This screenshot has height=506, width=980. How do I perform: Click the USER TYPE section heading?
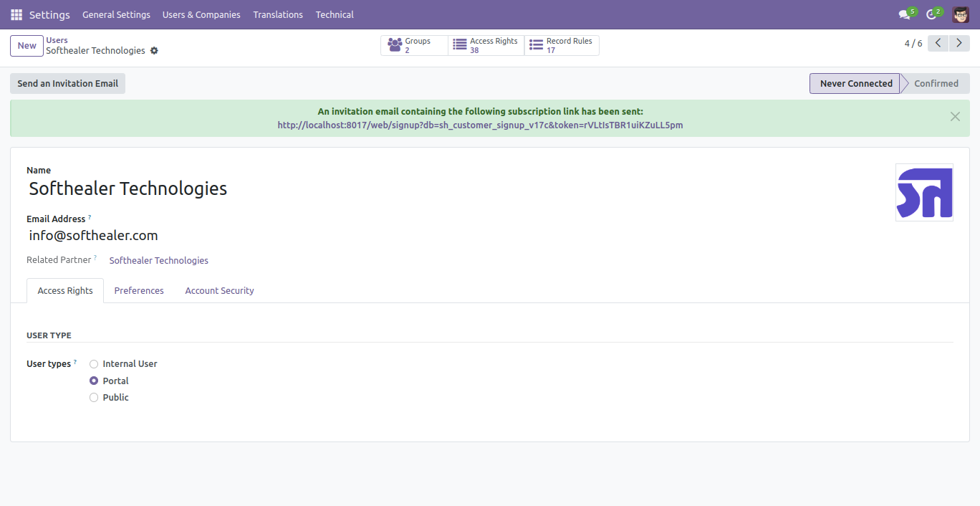49,335
